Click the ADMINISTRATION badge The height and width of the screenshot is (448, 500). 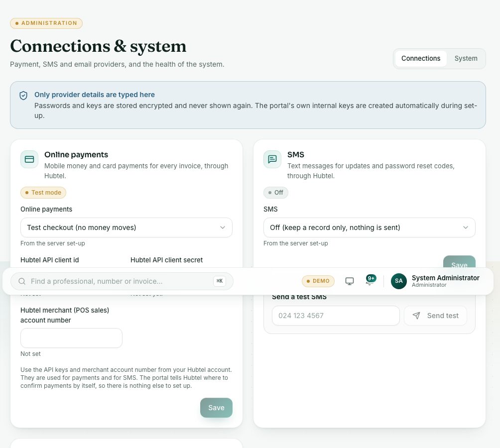pos(46,23)
